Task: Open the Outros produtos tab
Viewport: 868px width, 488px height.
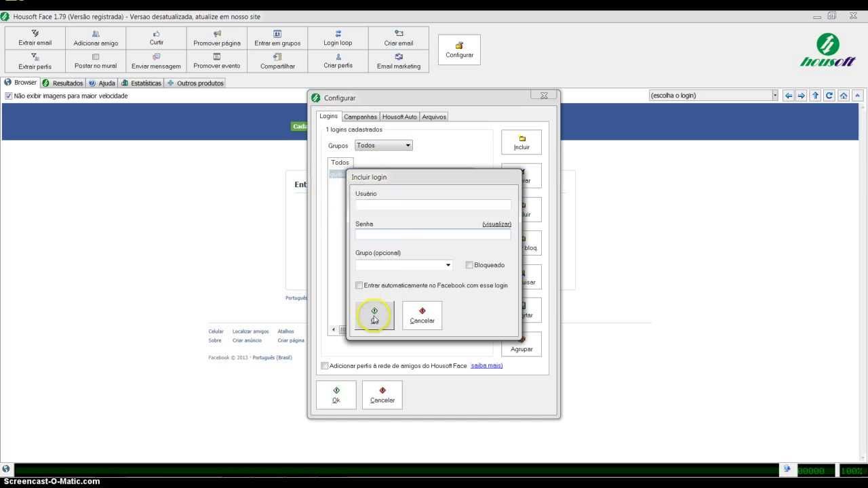Action: tap(195, 83)
